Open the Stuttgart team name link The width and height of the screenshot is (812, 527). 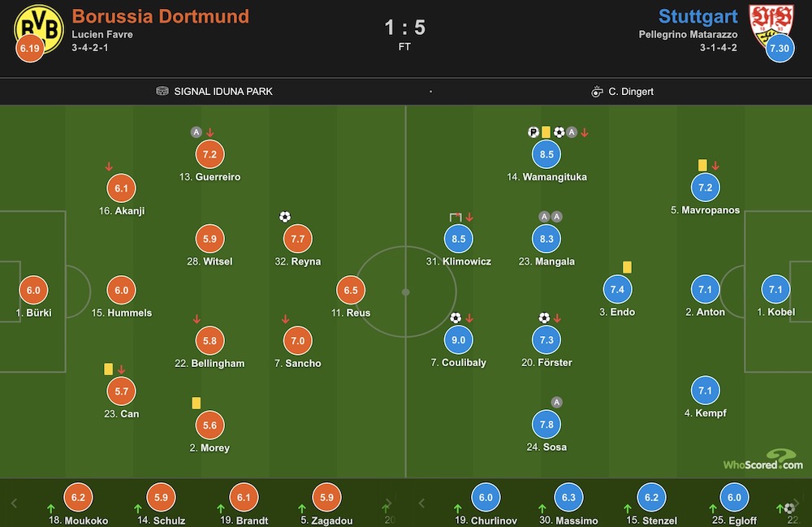[x=698, y=16]
